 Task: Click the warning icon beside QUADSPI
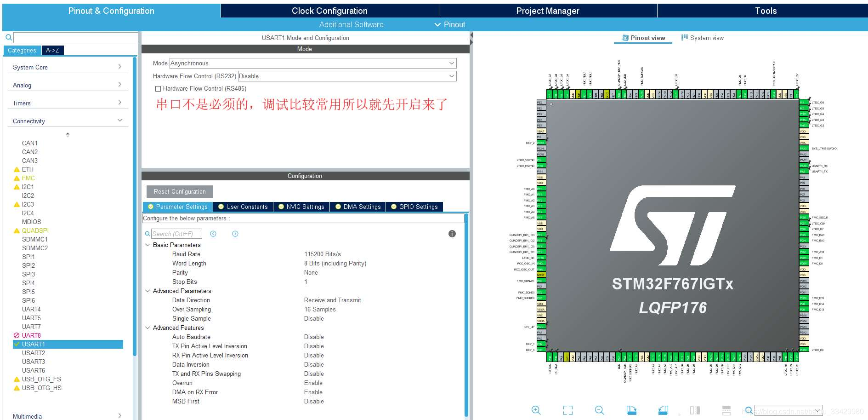pyautogui.click(x=17, y=231)
